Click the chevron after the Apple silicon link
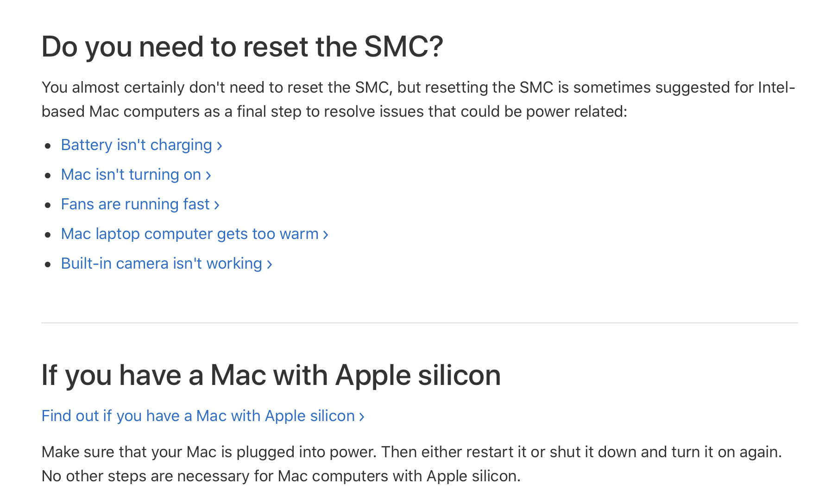Image resolution: width=832 pixels, height=504 pixels. coord(362,417)
